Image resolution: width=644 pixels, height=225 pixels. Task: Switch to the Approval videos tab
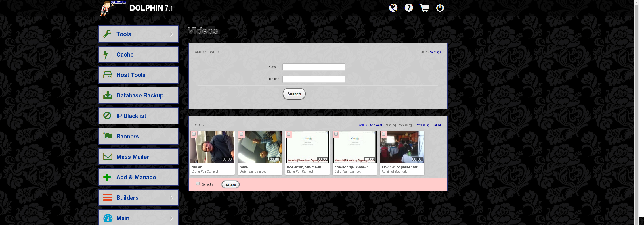(376, 125)
